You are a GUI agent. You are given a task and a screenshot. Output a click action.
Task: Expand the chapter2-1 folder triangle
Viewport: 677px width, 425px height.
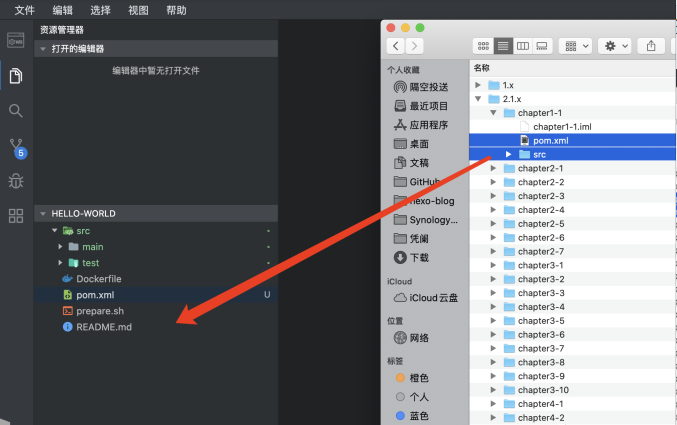pyautogui.click(x=493, y=168)
